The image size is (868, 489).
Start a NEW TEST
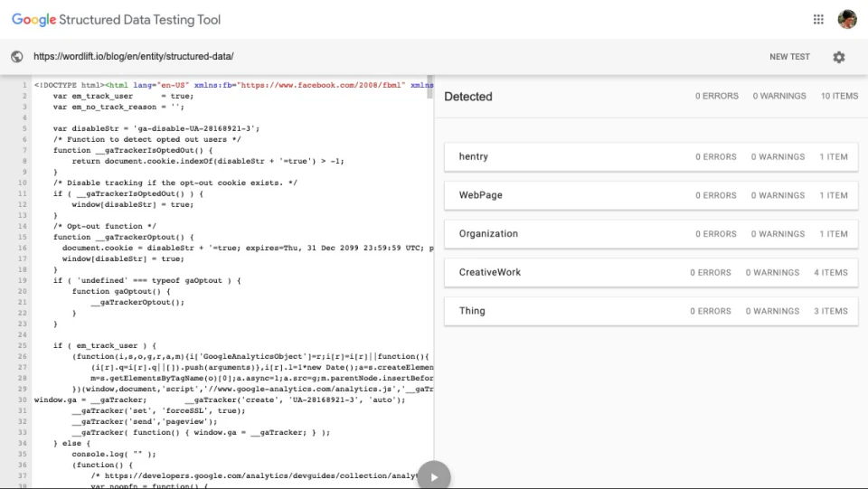click(x=789, y=57)
